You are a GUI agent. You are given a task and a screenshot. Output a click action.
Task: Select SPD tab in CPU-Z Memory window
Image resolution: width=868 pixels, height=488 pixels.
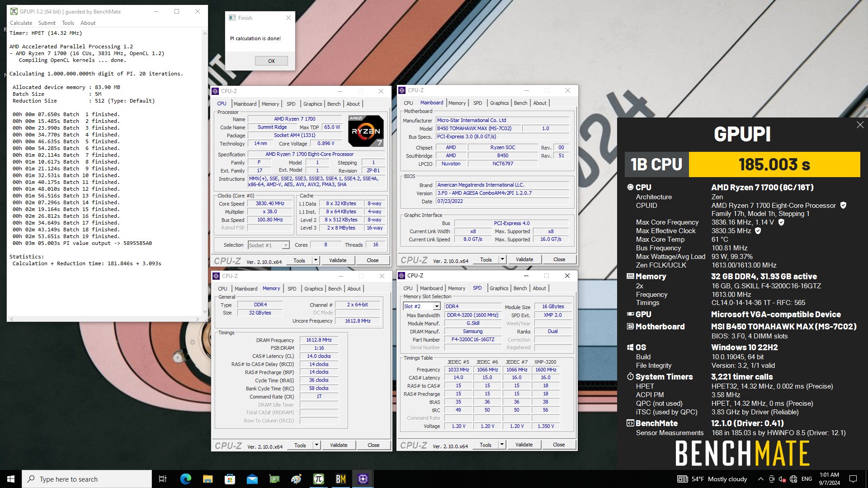[x=292, y=289]
